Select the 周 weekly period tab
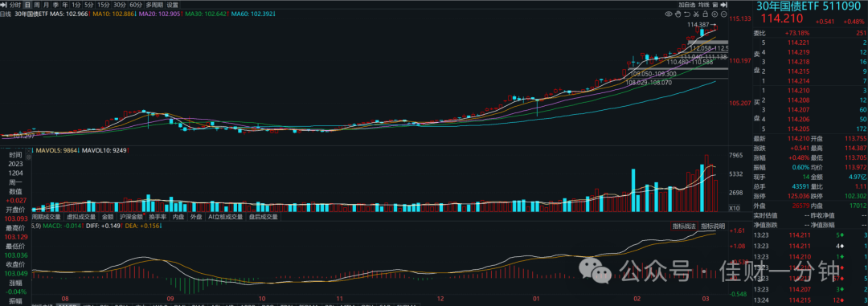The image size is (868, 306). pos(36,4)
